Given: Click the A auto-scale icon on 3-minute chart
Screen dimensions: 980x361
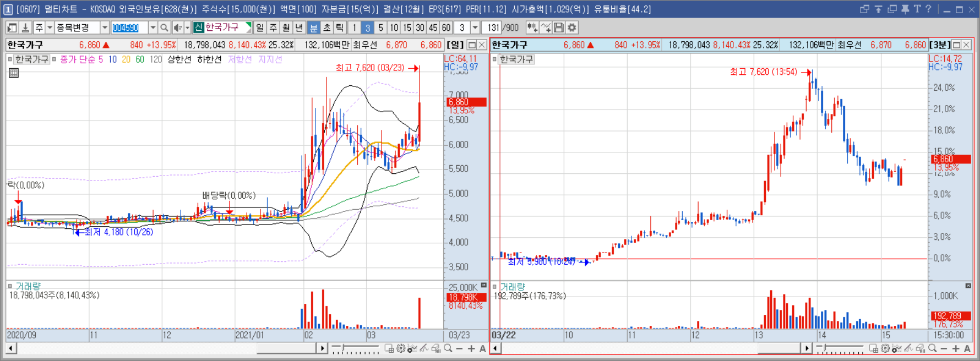Looking at the screenshot, I should click(967, 348).
